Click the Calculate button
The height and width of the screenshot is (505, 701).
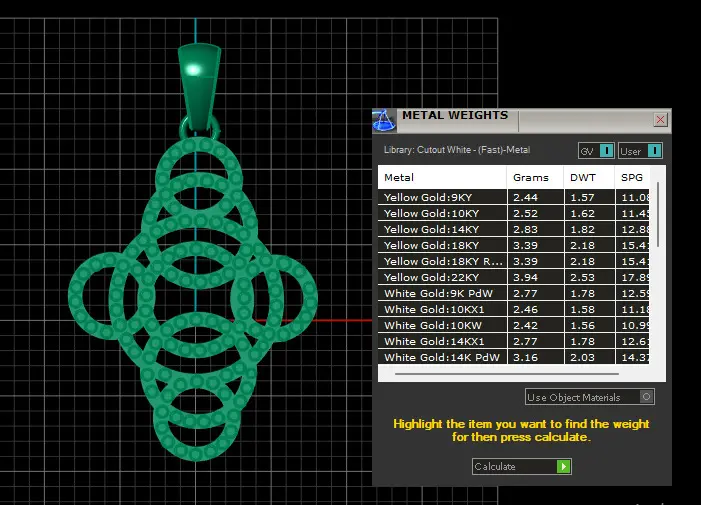coord(522,467)
